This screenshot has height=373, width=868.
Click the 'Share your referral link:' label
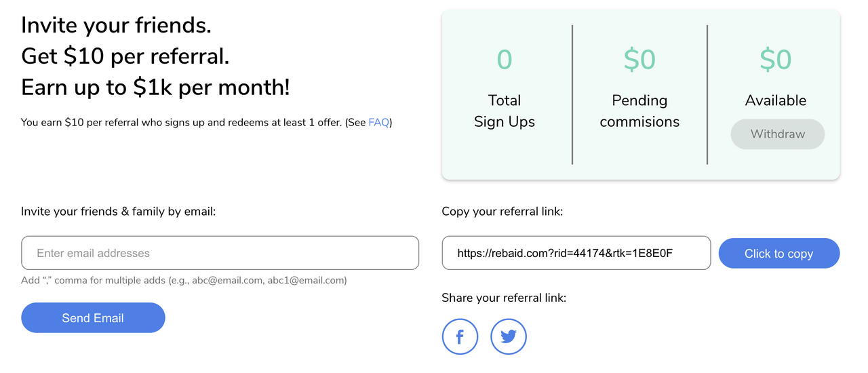coord(503,298)
